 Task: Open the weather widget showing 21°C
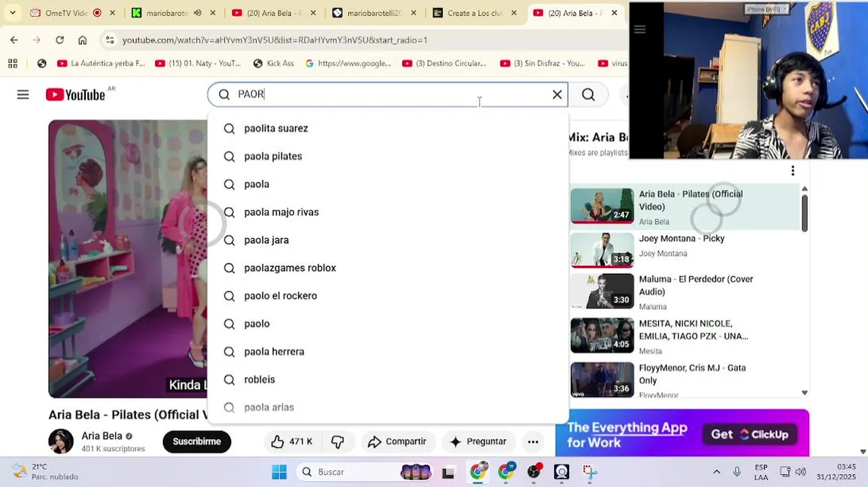coord(45,471)
